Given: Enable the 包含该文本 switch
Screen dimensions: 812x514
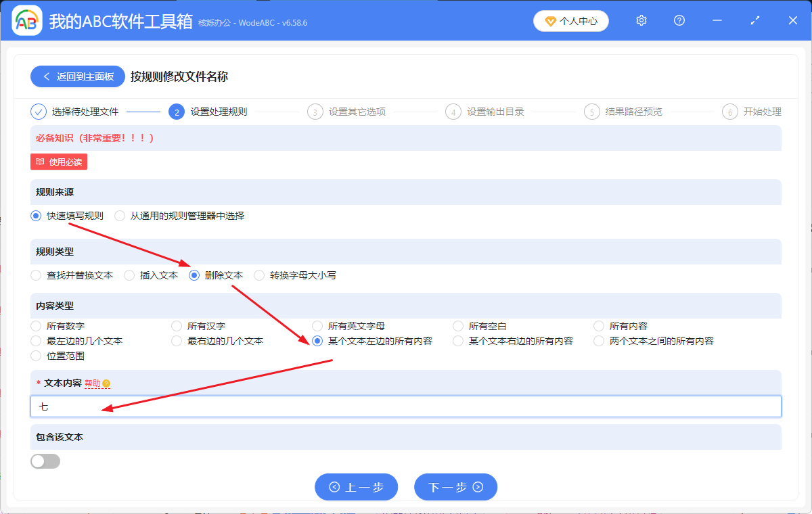Looking at the screenshot, I should (45, 461).
